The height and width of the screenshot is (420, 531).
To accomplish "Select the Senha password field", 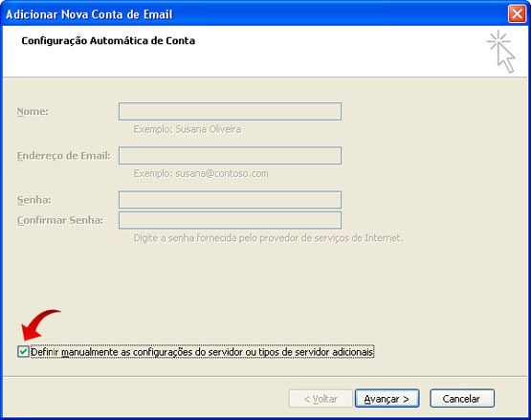I will [x=230, y=200].
